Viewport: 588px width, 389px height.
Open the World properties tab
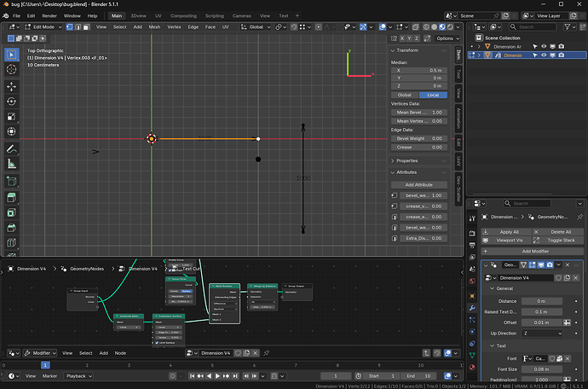(x=472, y=282)
